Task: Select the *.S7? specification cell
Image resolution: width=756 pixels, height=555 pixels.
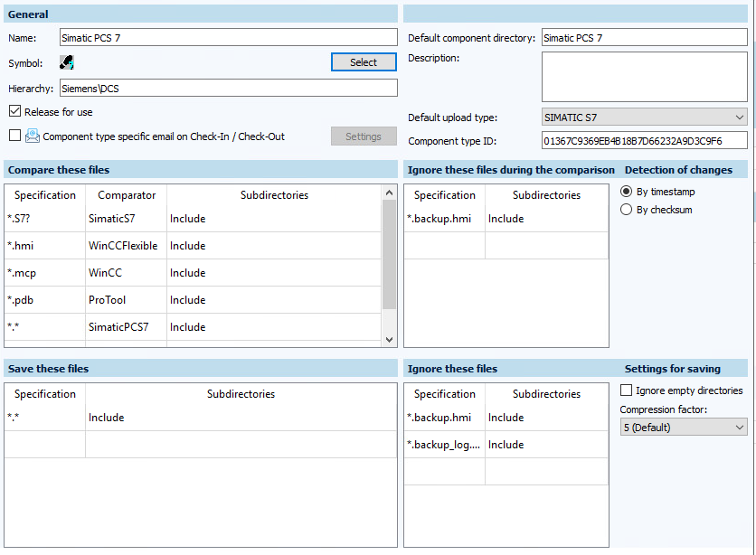Action: pos(45,219)
